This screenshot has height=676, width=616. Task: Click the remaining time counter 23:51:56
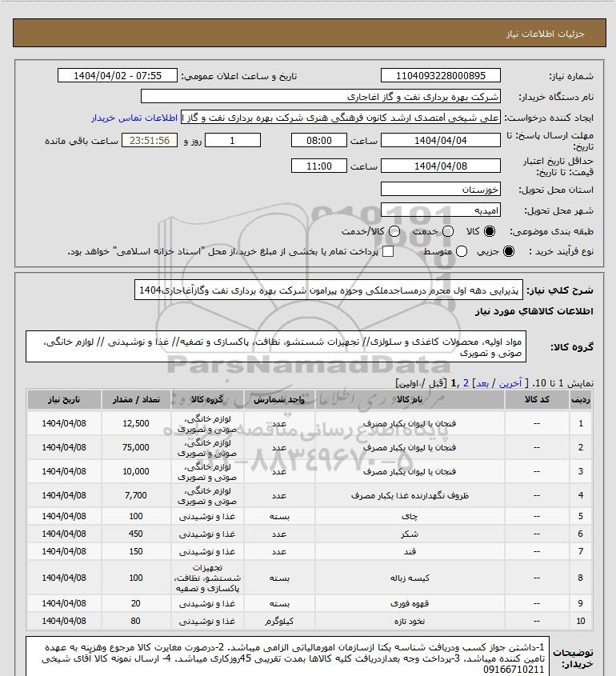[x=150, y=140]
